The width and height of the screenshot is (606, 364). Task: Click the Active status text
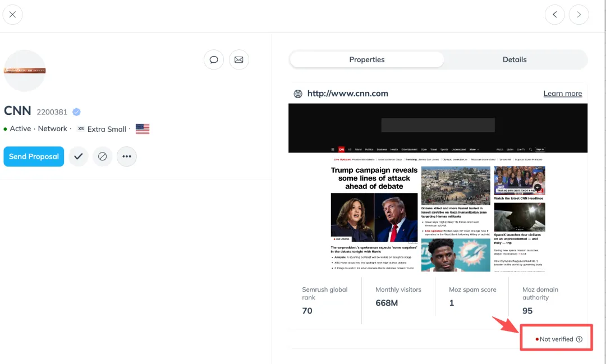click(20, 128)
